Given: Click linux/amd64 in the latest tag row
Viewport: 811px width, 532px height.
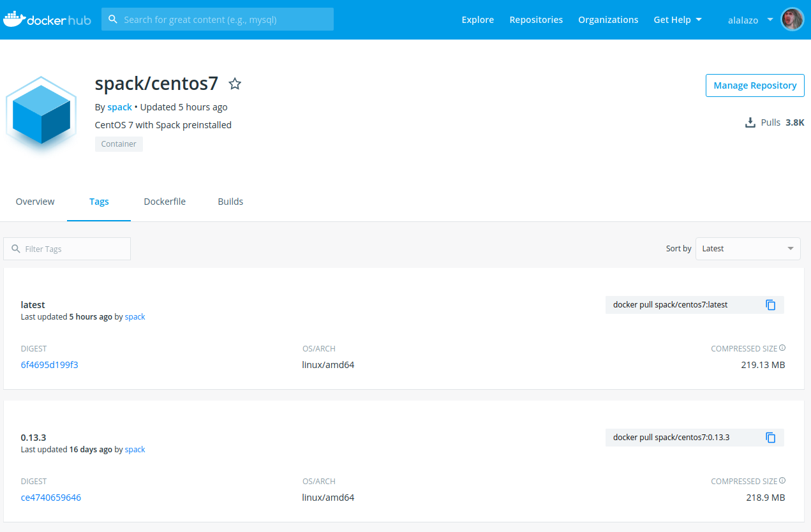Looking at the screenshot, I should (x=328, y=365).
